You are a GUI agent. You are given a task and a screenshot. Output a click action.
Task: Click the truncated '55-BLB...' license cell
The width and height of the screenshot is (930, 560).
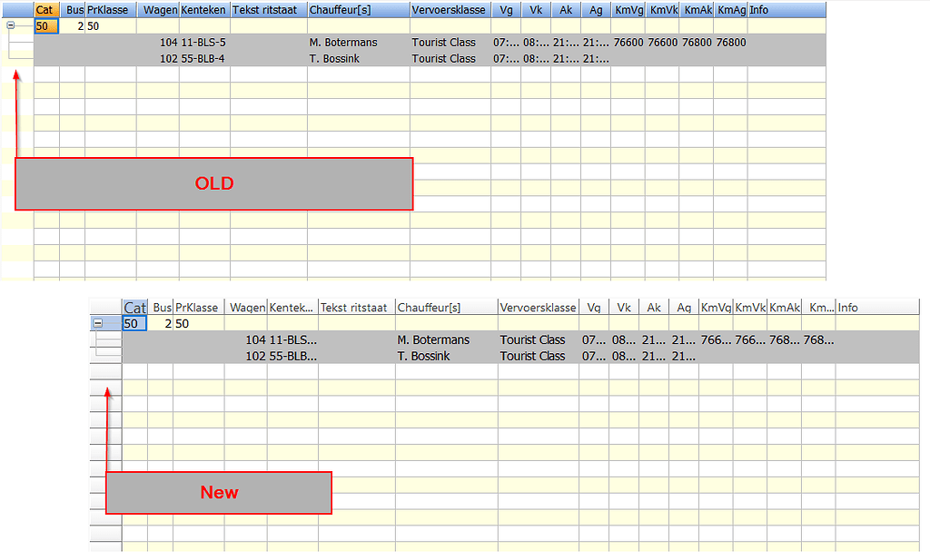point(292,357)
